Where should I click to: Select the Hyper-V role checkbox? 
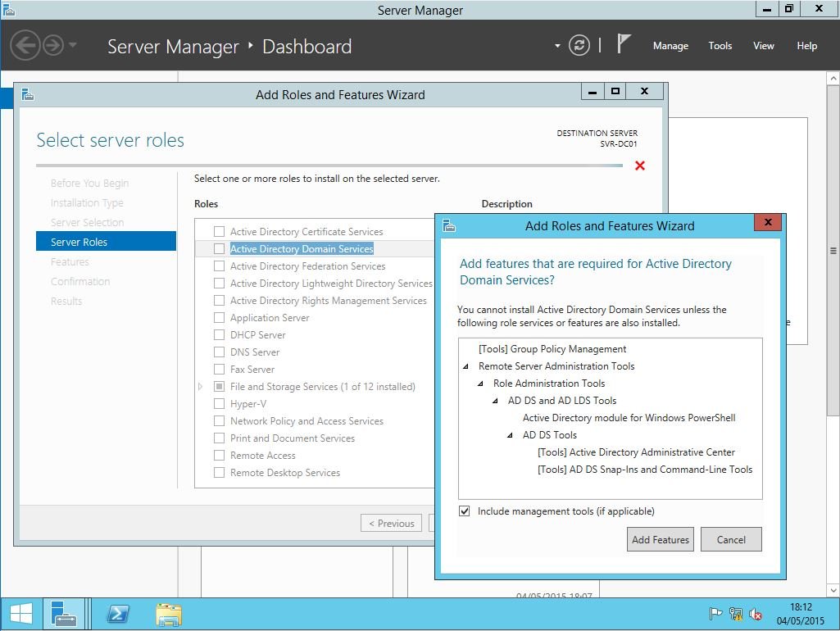[219, 404]
